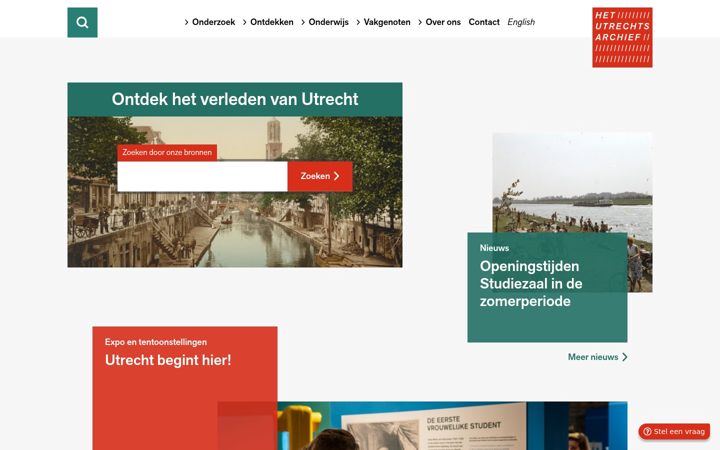Viewport: 720px width, 450px height.
Task: Open the search panel via magnifier icon
Action: click(82, 22)
